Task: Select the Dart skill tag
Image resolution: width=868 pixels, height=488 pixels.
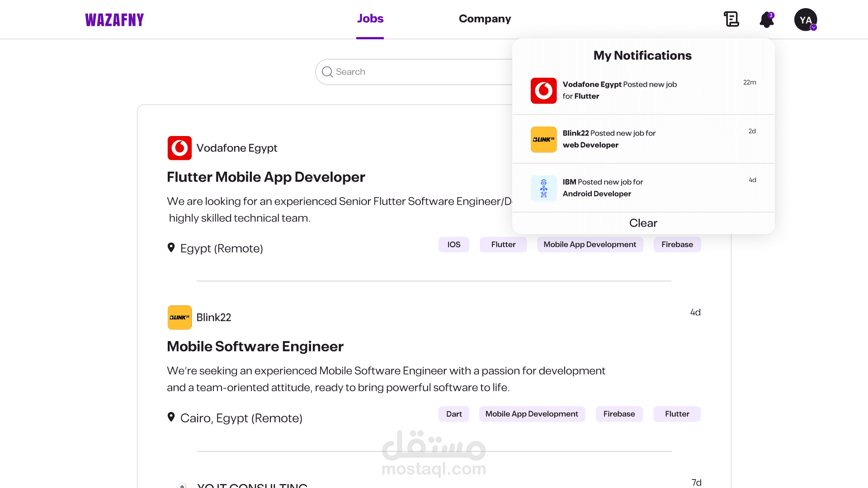Action: point(453,414)
